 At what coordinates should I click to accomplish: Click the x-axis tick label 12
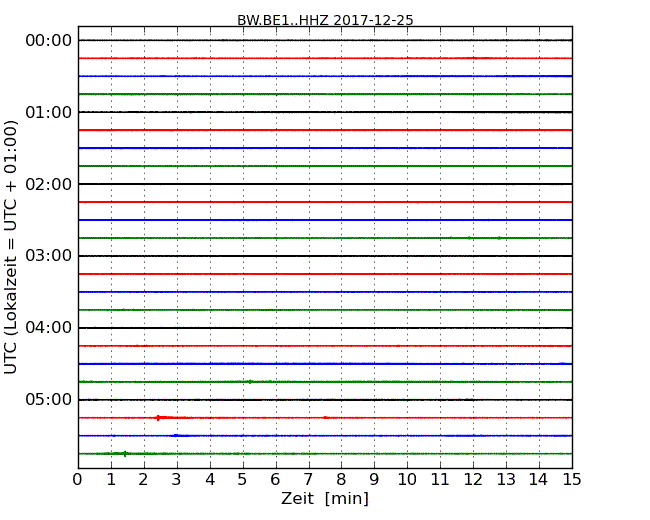(473, 480)
